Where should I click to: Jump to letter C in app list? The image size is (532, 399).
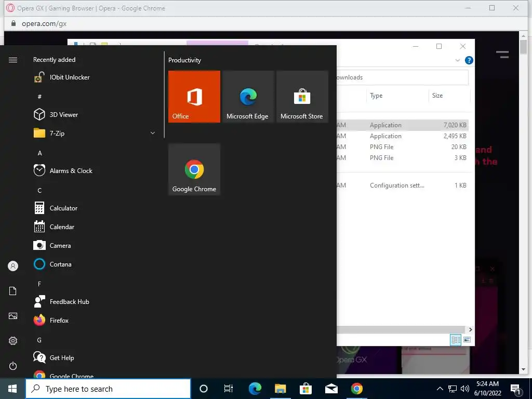pos(39,190)
